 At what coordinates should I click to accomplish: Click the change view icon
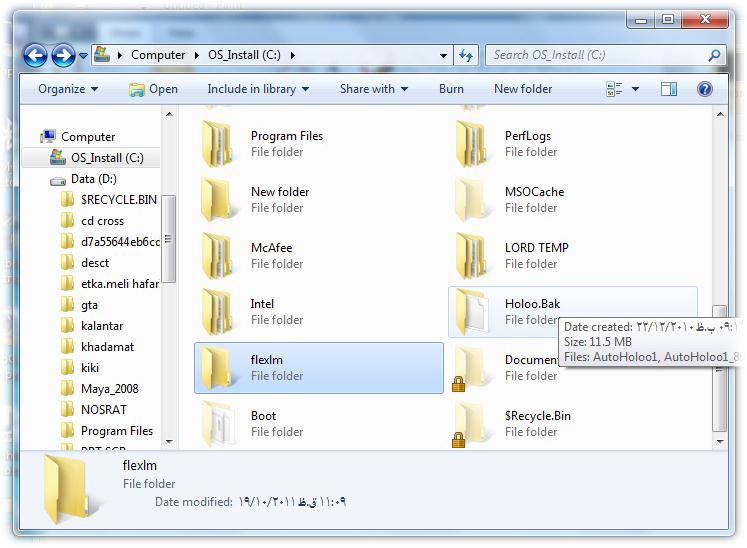pos(614,89)
